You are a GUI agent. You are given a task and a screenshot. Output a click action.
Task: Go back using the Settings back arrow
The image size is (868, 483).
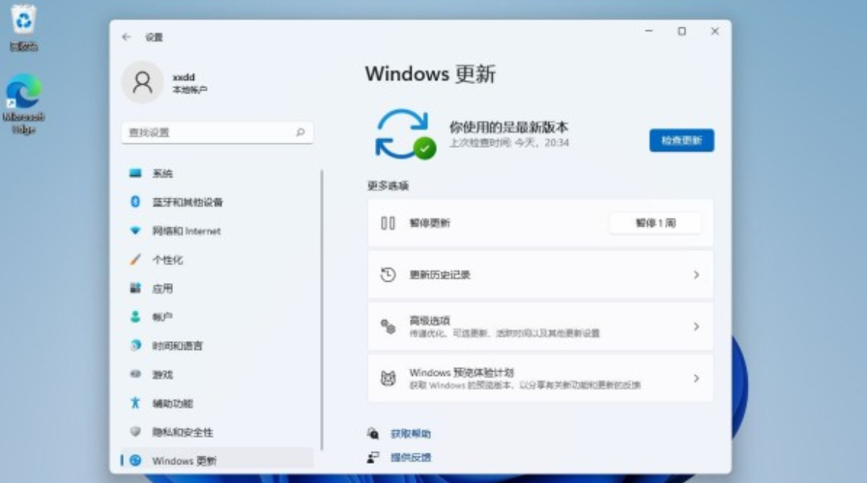coord(127,37)
